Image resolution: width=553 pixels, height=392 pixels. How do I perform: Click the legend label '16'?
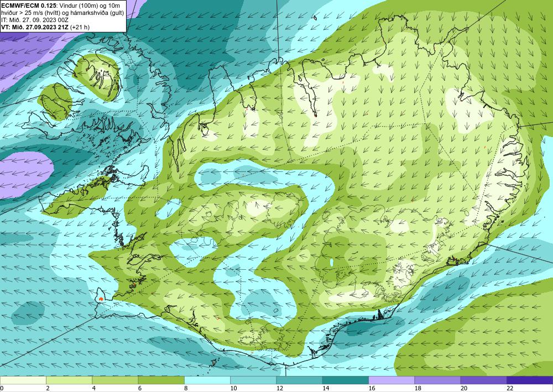[x=372, y=388]
